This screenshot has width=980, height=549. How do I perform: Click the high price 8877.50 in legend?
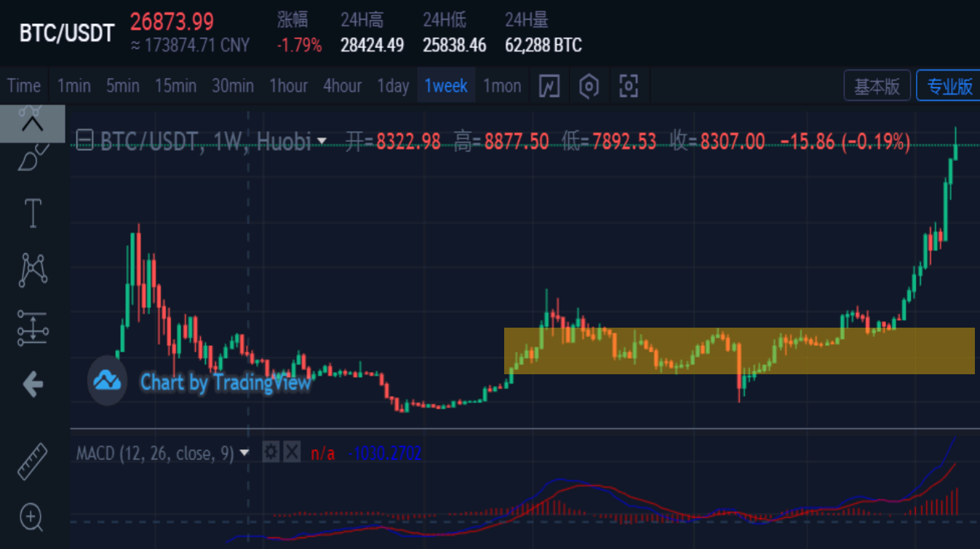516,141
